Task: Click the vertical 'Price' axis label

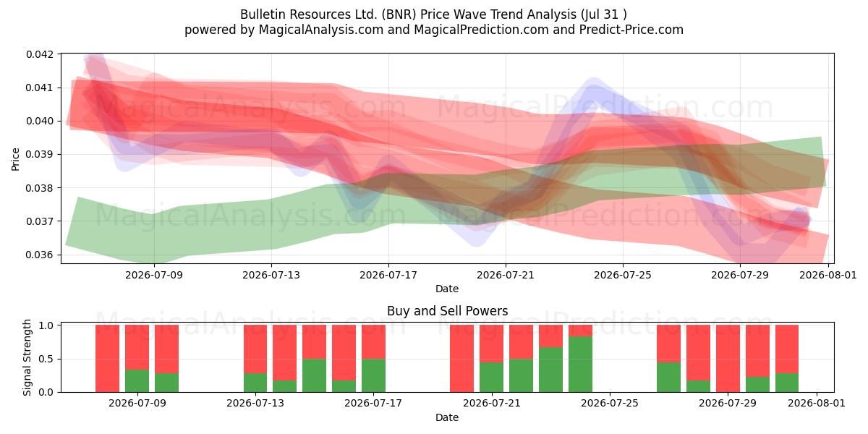Action: 16,158
